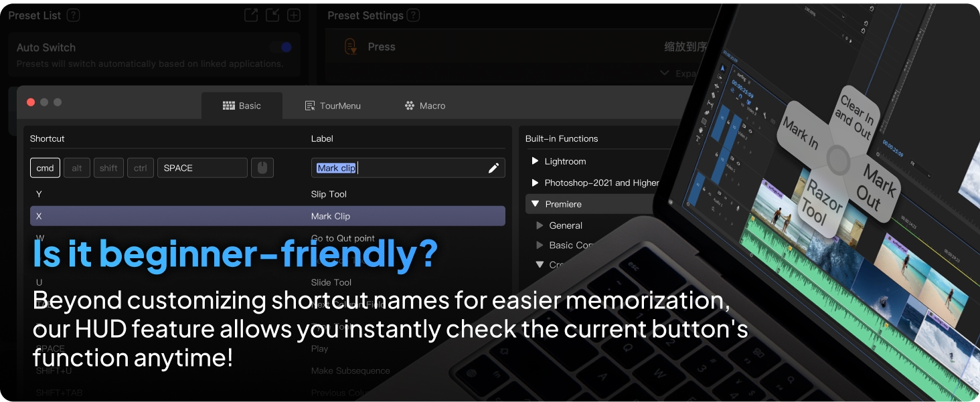Click the mouse button icon next to SPACE
The width and height of the screenshot is (980, 402).
[262, 168]
